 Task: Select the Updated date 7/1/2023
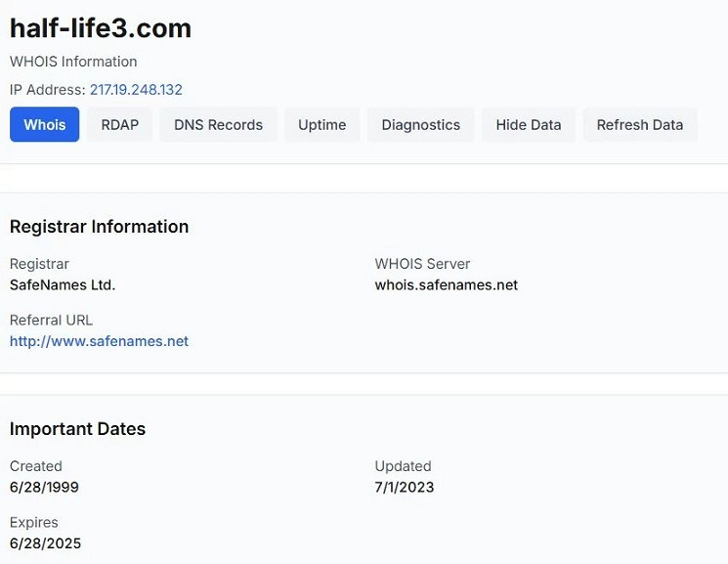pos(404,487)
